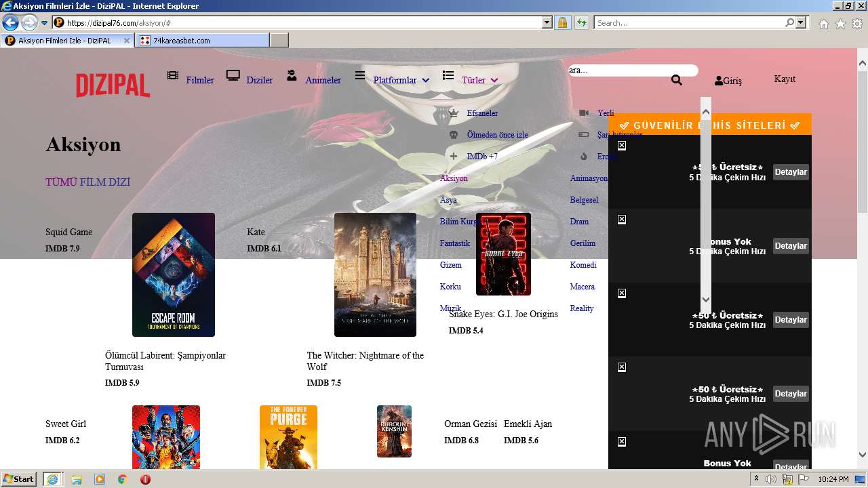
Task: Expand the Platformlar dropdown menu
Action: 426,81
